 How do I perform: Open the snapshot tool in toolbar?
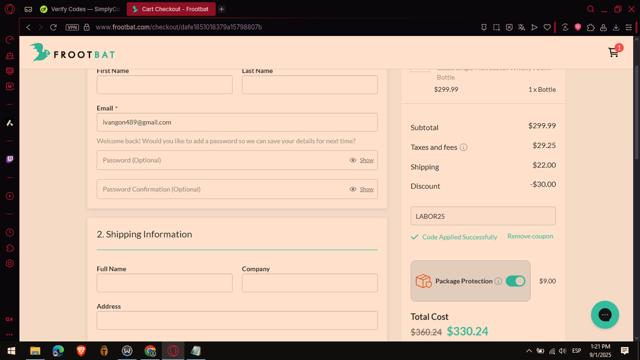pos(496,27)
